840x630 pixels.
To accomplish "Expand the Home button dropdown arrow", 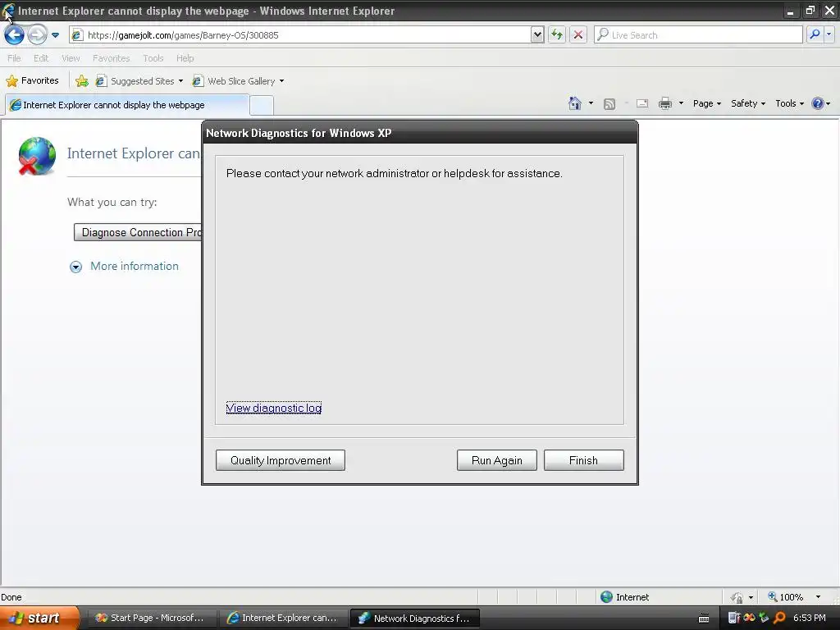I will 591,103.
